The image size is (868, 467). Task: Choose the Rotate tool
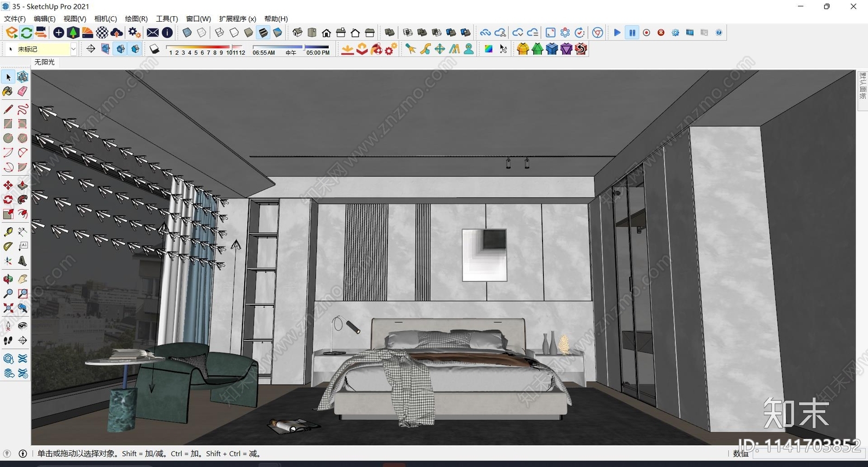point(8,200)
